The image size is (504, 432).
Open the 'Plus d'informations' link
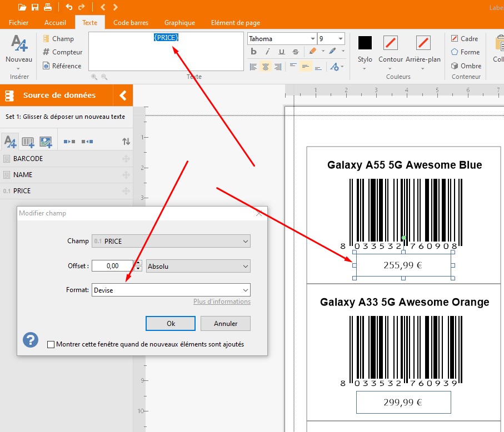tap(222, 302)
